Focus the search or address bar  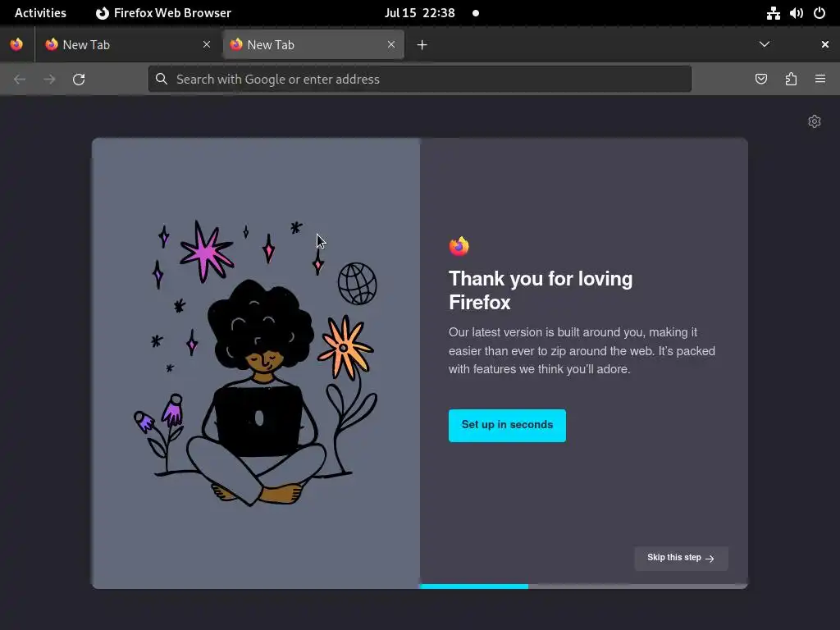pyautogui.click(x=419, y=80)
